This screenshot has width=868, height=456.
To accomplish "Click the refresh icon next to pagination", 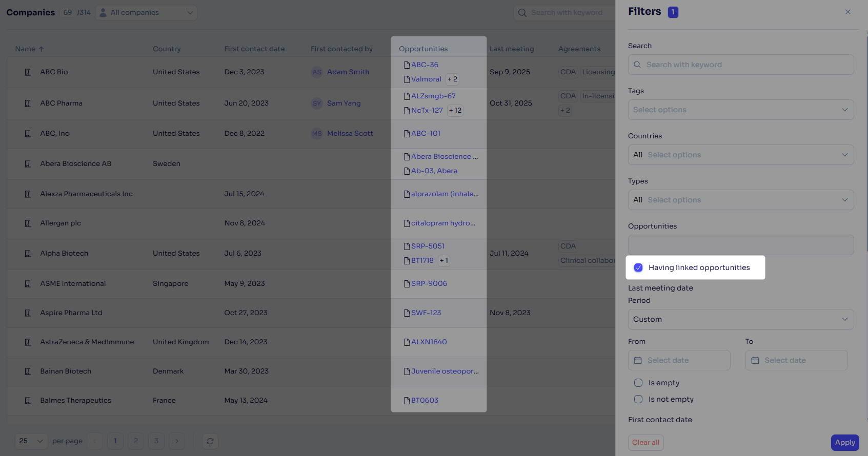I will [x=210, y=441].
